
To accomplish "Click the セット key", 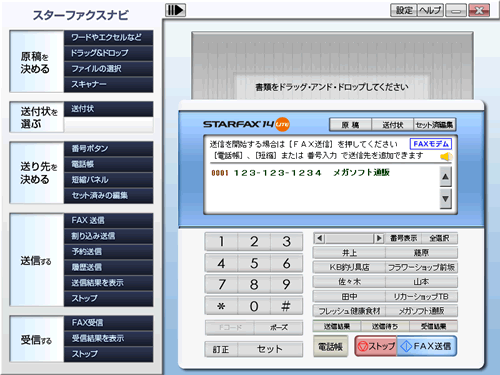I will 270,349.
